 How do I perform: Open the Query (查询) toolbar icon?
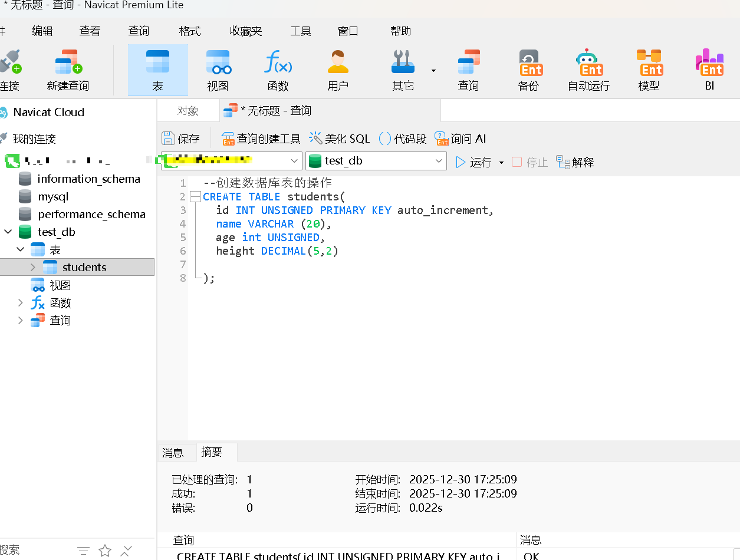[469, 70]
